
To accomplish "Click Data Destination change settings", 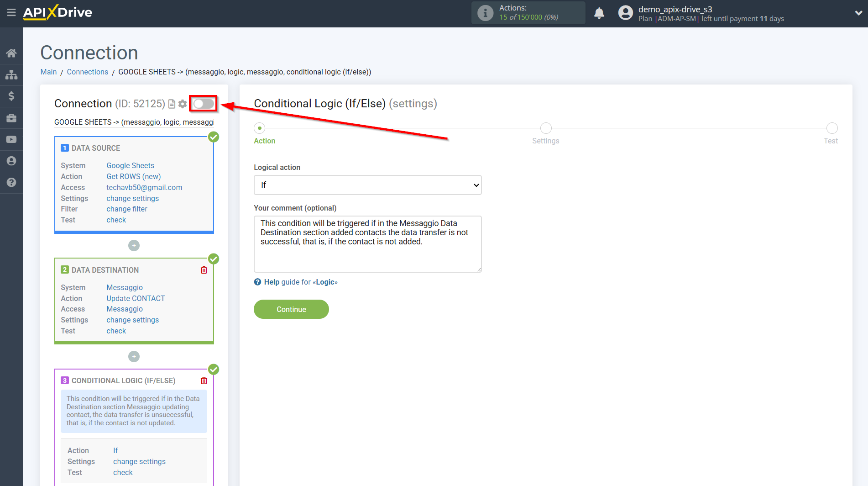I will point(132,320).
